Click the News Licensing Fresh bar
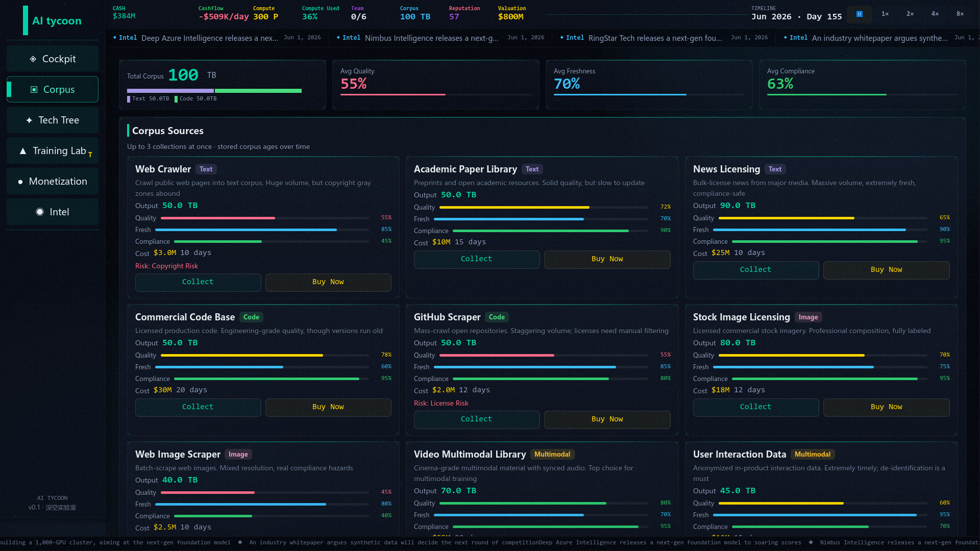This screenshot has height=551, width=980. 820,230
